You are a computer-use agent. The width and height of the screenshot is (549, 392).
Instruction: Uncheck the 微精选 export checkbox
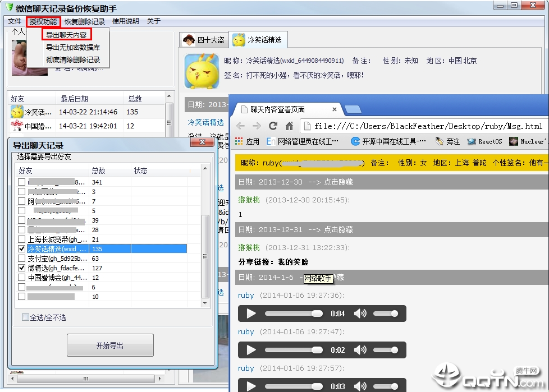point(22,268)
